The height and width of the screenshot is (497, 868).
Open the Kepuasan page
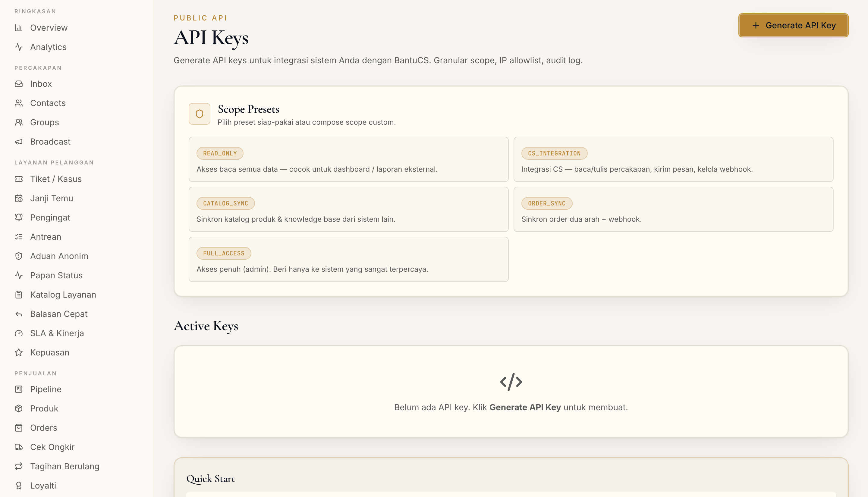point(49,353)
